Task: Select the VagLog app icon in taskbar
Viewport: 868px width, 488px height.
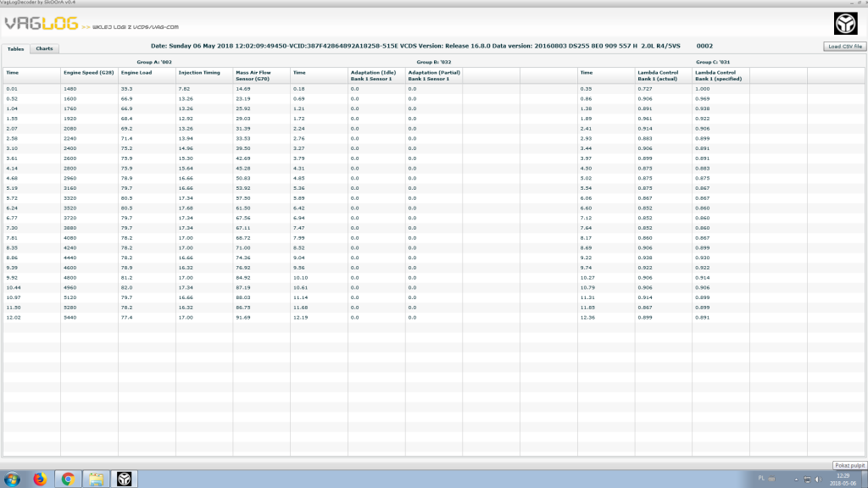Action: pyautogui.click(x=124, y=480)
